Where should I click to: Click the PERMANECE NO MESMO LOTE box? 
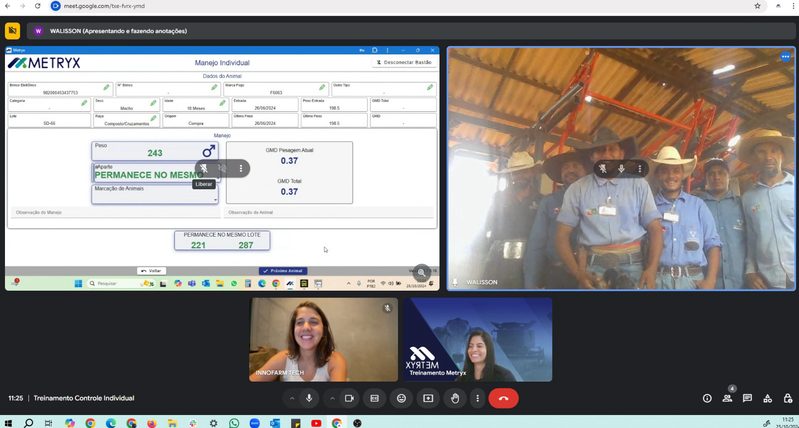coord(222,240)
